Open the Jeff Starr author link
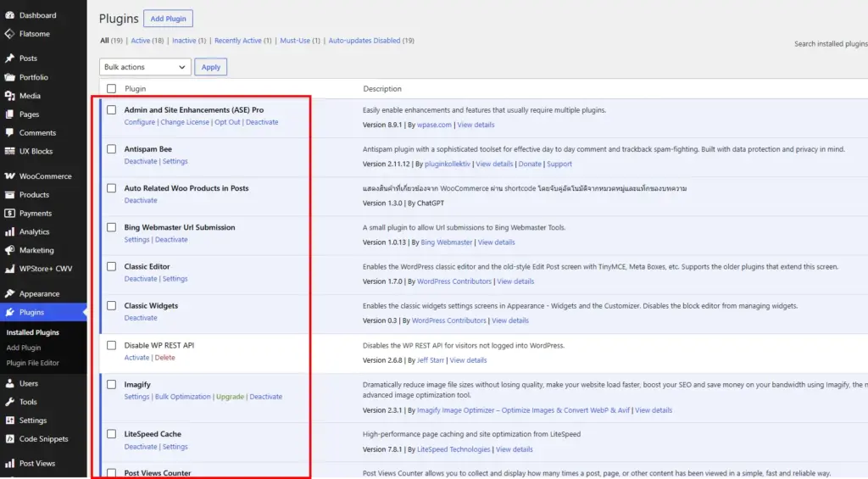Screen dimensions: 868x479 pyautogui.click(x=430, y=360)
